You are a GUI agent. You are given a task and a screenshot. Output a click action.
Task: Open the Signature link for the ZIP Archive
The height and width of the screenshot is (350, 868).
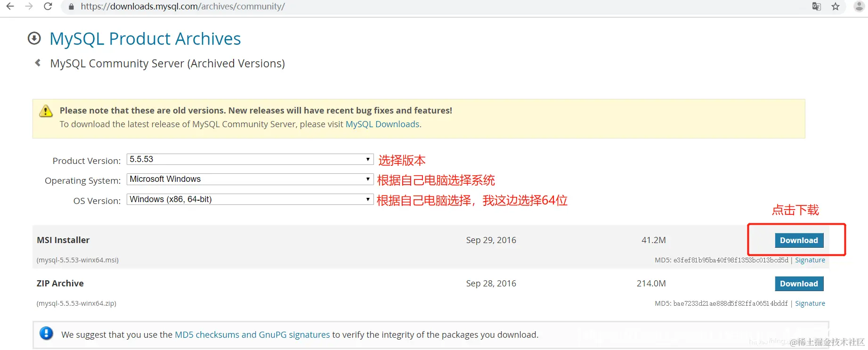pyautogui.click(x=810, y=303)
